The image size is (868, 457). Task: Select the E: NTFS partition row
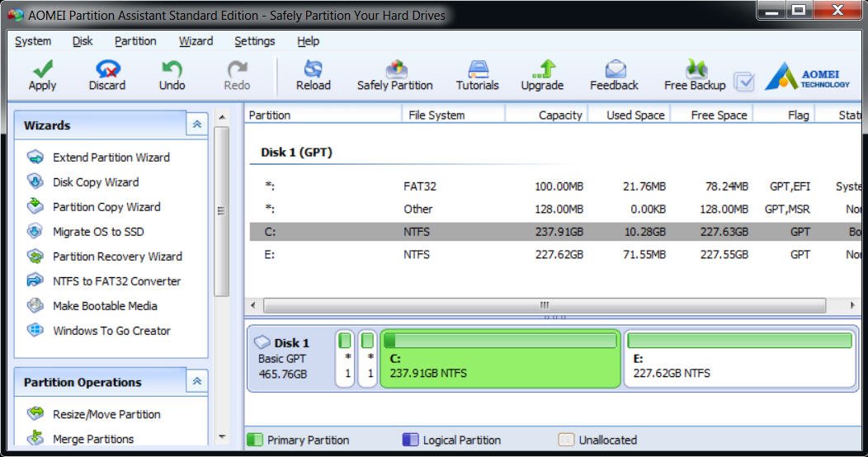[x=556, y=255]
